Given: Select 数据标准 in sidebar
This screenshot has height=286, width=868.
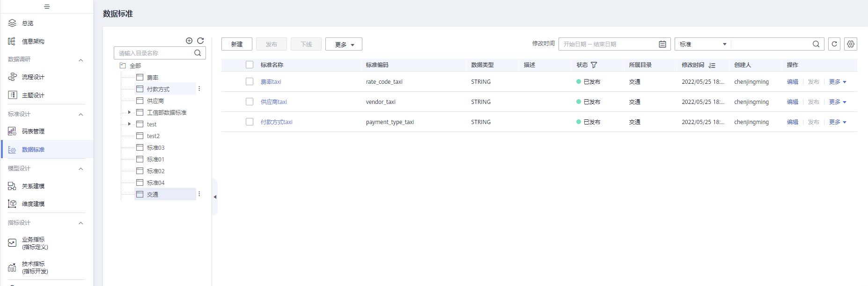Looking at the screenshot, I should (47, 149).
